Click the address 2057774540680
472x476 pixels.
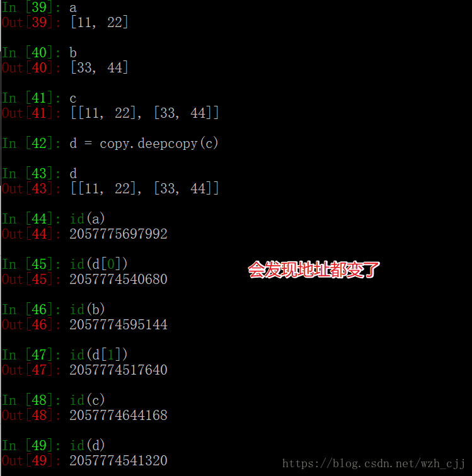click(118, 279)
